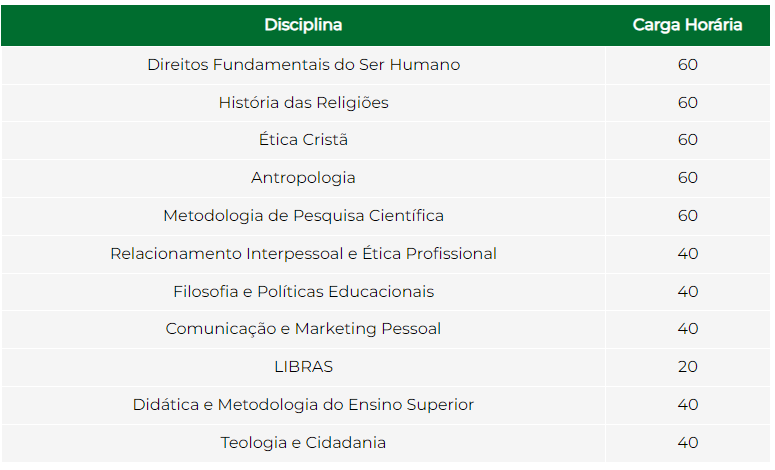The width and height of the screenshot is (775, 470).
Task: Click the Disciplina column header
Action: pos(303,25)
